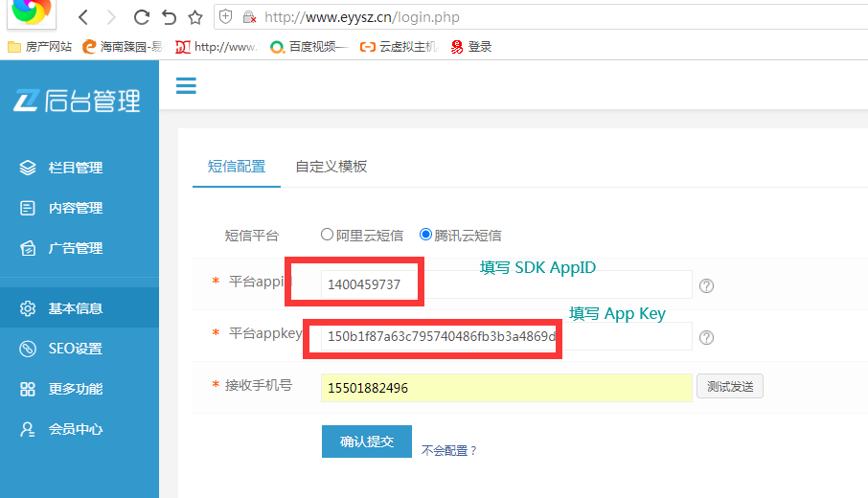The image size is (868, 498).
Task: Click the insecure lock icon in address bar
Action: click(249, 17)
